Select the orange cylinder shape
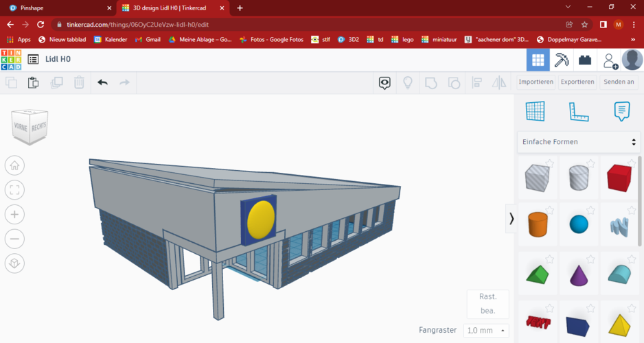This screenshot has width=644, height=343. [x=538, y=224]
